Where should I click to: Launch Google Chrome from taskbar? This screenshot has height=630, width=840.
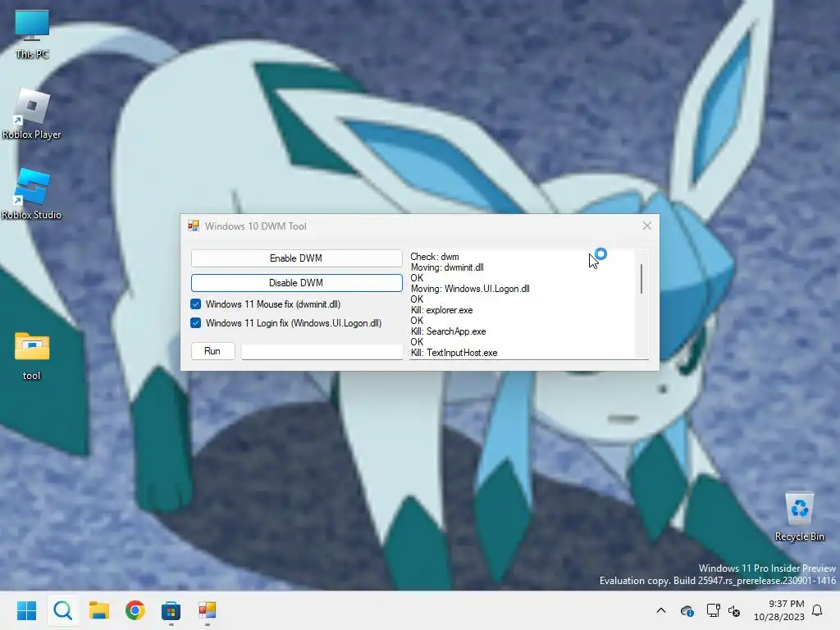[135, 610]
